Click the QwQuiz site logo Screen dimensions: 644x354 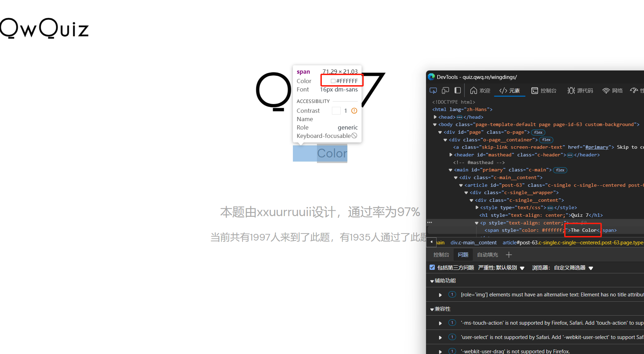point(44,28)
